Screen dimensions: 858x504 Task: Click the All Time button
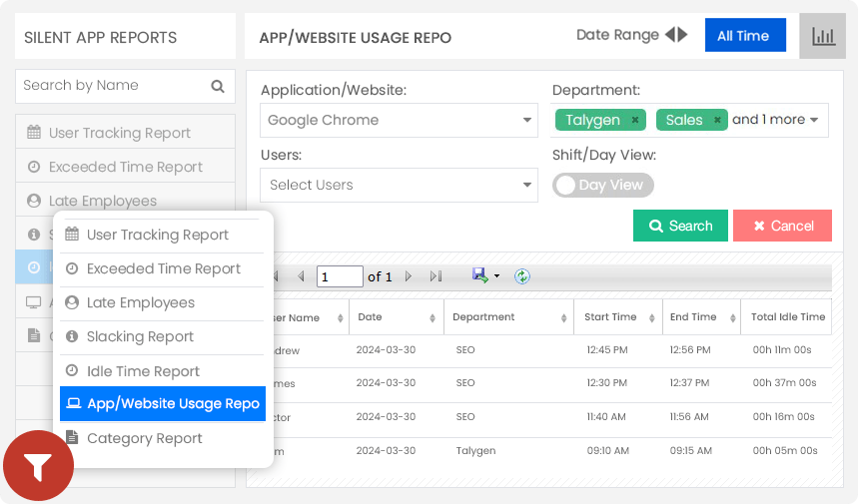tap(745, 36)
